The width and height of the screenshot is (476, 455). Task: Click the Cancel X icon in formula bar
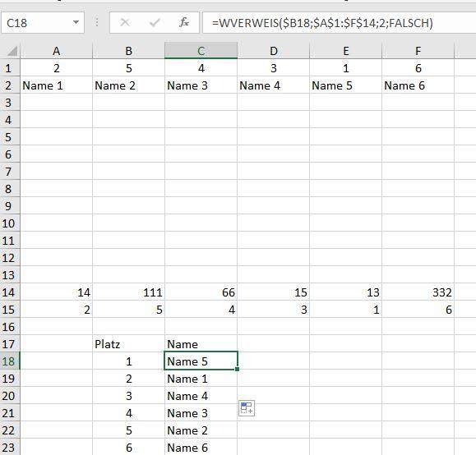pyautogui.click(x=125, y=22)
